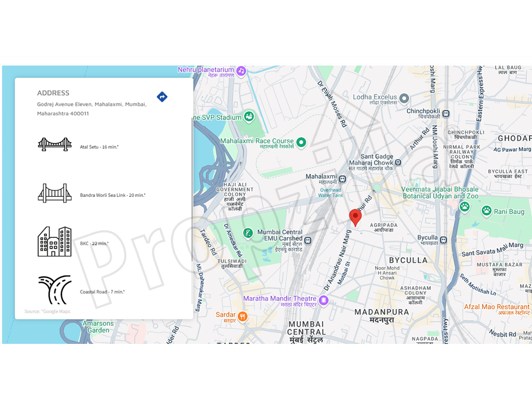Click the Dr Anandrao Nair Marg label
The image size is (532, 399).
tap(337, 260)
